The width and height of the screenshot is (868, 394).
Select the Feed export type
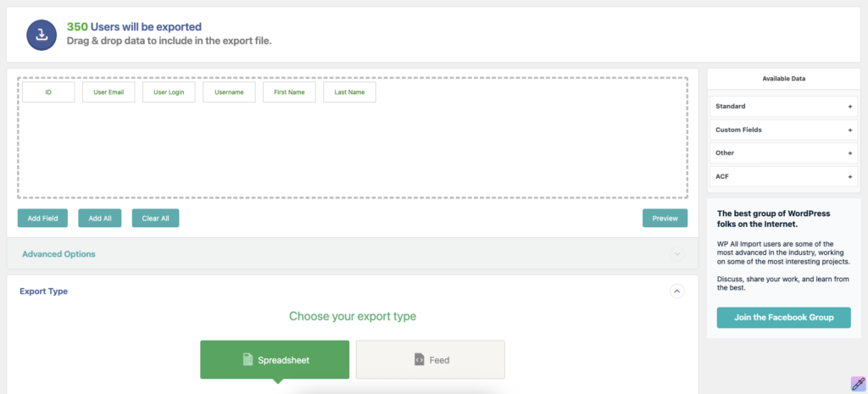pos(430,360)
